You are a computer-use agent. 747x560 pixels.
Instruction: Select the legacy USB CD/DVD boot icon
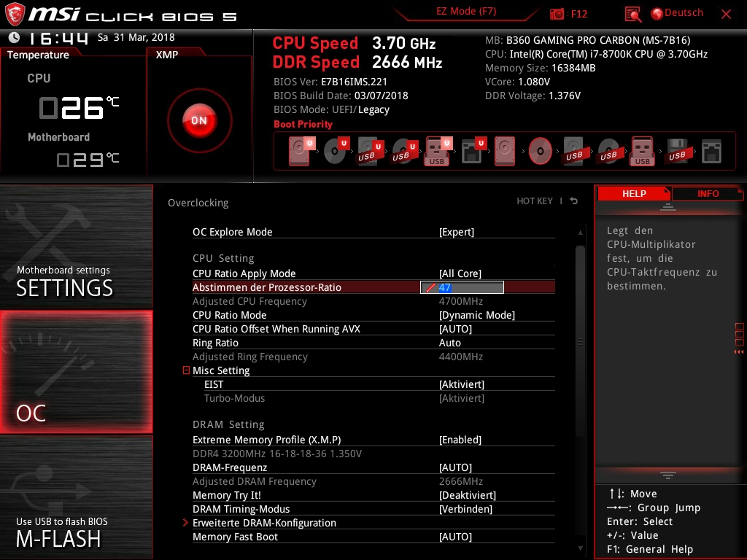(608, 151)
